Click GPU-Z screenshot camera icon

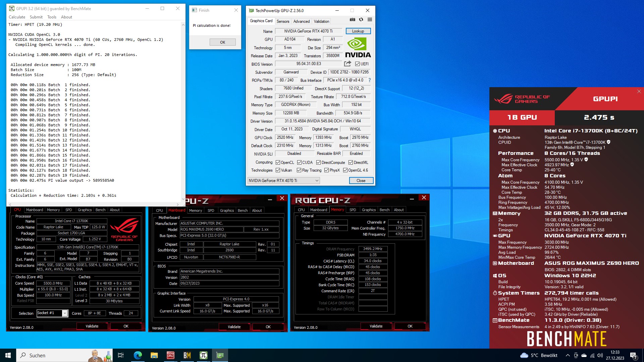click(x=352, y=20)
